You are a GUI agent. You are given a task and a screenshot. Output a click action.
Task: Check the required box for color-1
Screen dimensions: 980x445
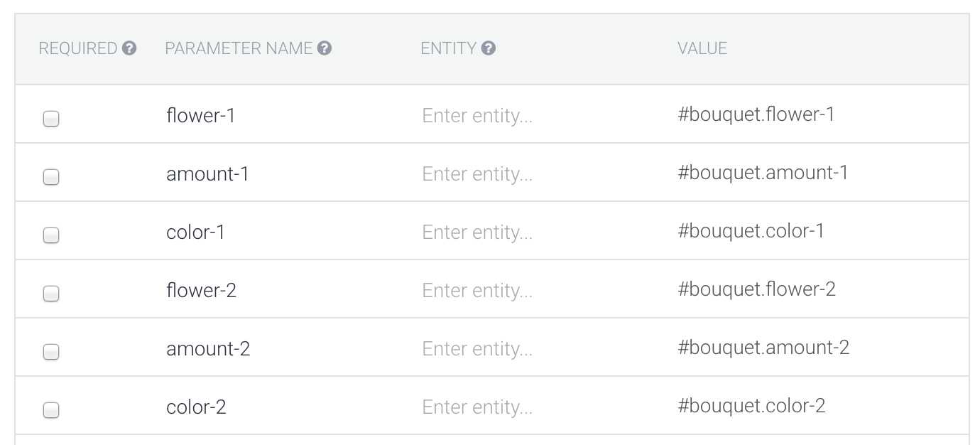tap(51, 235)
